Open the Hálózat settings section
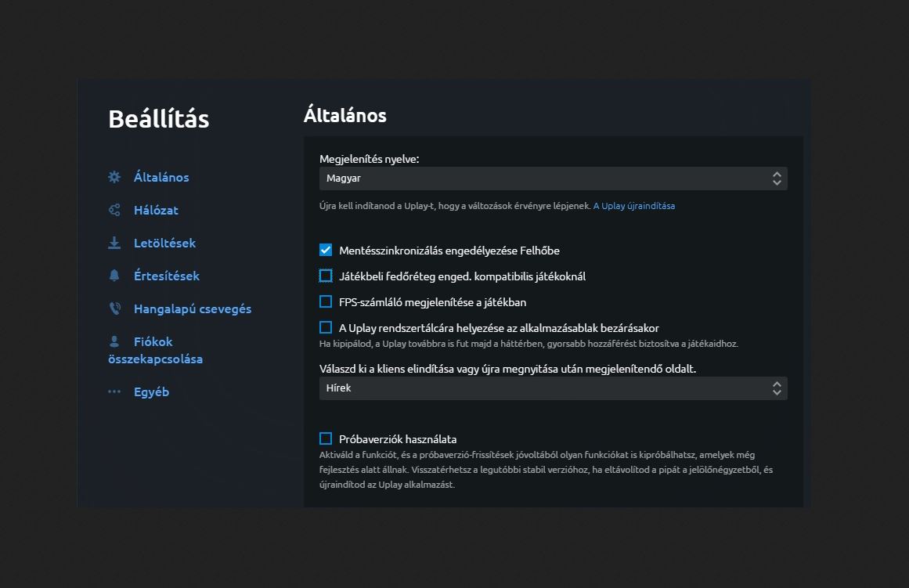The height and width of the screenshot is (588, 909). point(156,210)
